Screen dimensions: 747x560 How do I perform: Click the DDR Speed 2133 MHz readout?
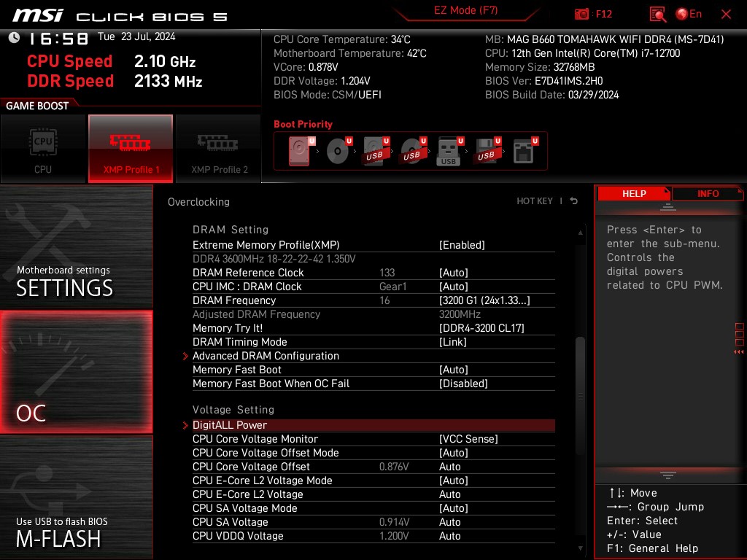(x=115, y=81)
